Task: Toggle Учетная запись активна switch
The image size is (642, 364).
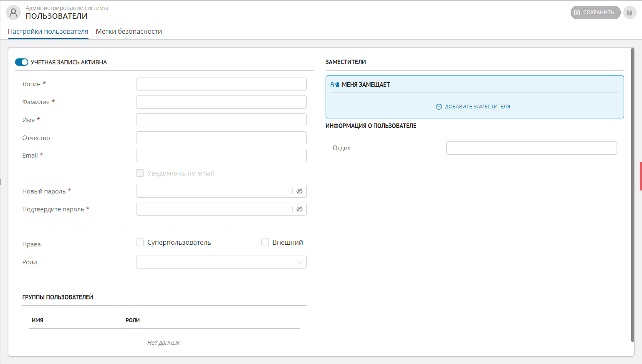Action: click(22, 62)
